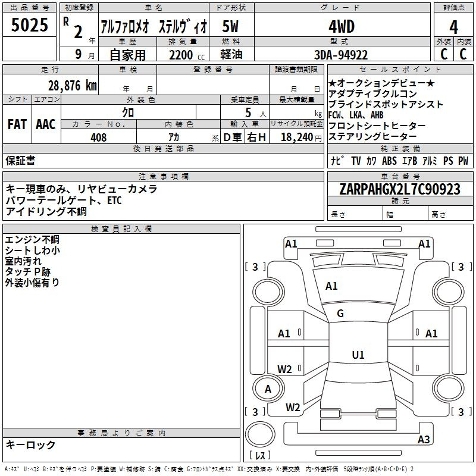Select the mileage 28,876 km
This screenshot has width=476, height=476.
point(73,86)
